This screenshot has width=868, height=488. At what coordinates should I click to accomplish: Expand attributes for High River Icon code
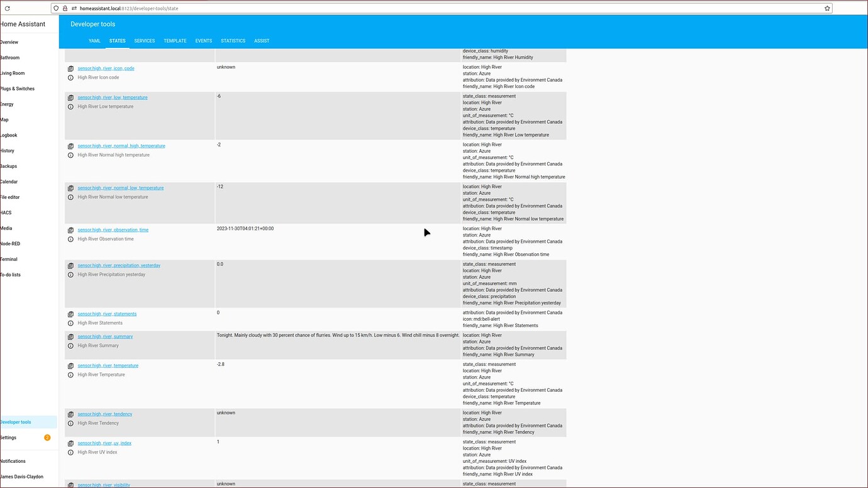click(x=513, y=76)
